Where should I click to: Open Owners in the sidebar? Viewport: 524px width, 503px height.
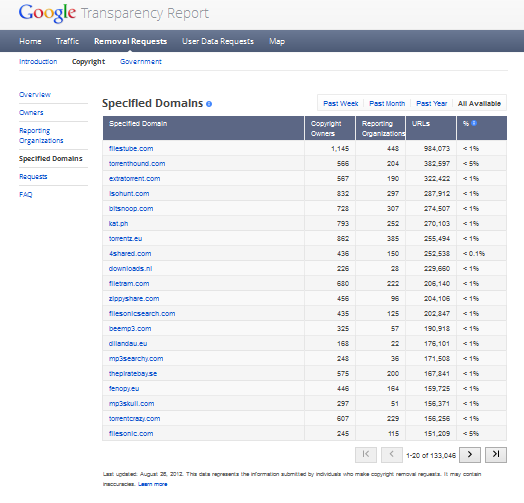point(31,113)
